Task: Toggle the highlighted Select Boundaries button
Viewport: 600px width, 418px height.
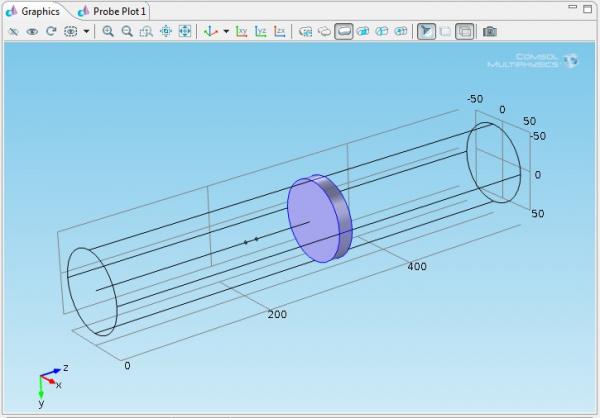Action: coord(344,31)
